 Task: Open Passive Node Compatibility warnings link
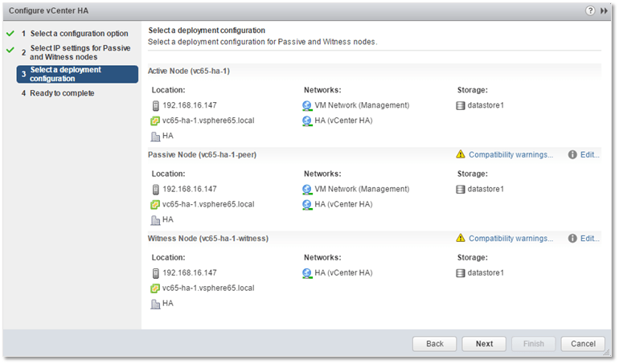(x=510, y=155)
